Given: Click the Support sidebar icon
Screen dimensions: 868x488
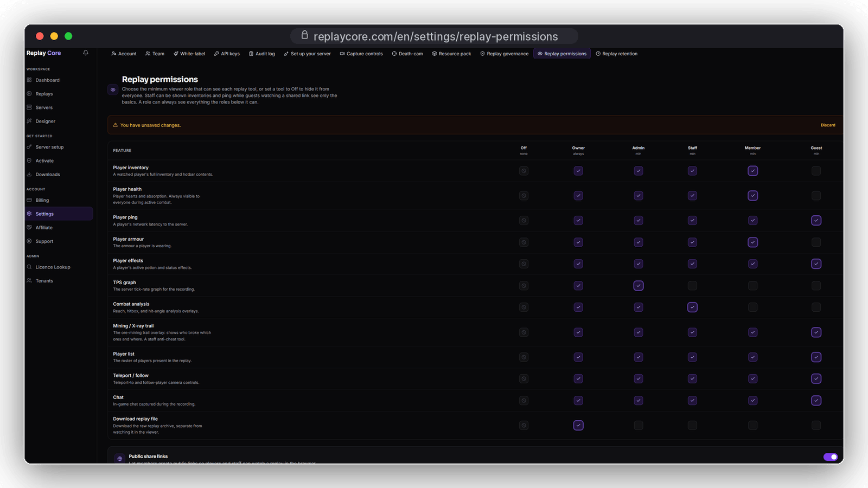Looking at the screenshot, I should 29,241.
